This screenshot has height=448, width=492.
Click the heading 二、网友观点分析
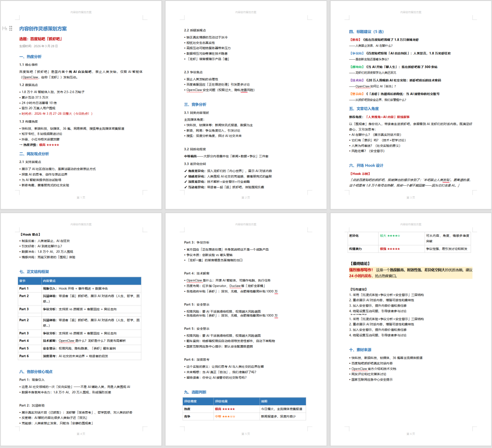pyautogui.click(x=34, y=154)
